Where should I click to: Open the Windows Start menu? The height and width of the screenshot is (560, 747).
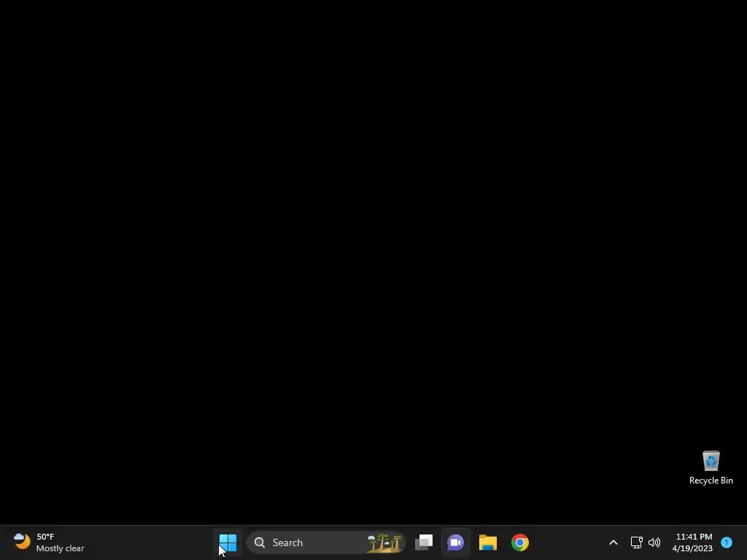coord(228,542)
